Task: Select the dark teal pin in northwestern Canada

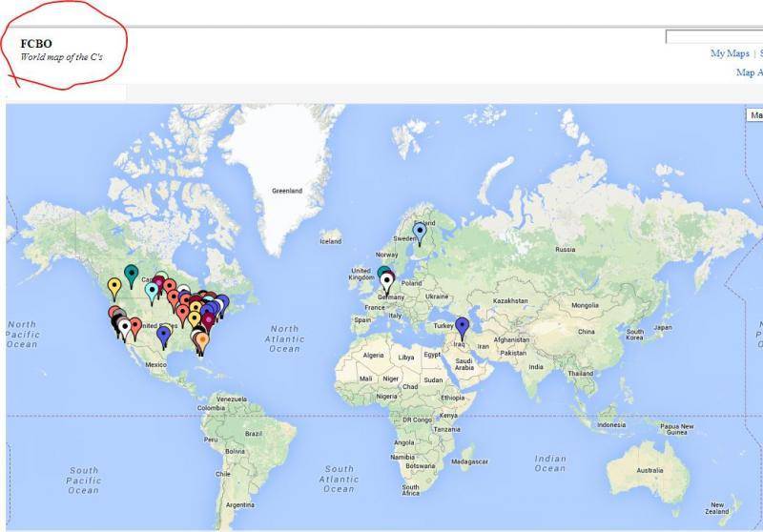Action: click(132, 274)
